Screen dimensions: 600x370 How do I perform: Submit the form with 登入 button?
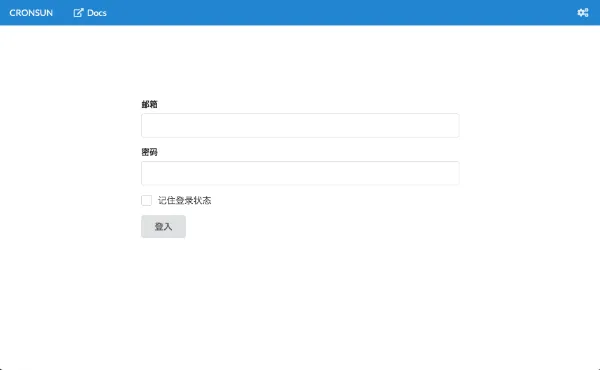click(163, 227)
